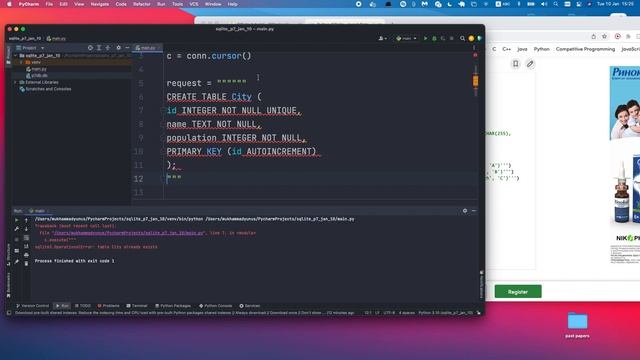Open Search Everywhere magnifier in PyCharm toolbar
The height and width of the screenshot is (360, 640).
tap(462, 38)
